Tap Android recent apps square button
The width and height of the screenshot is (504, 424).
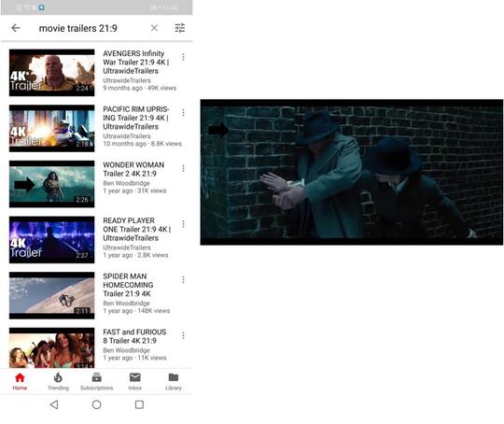(139, 404)
